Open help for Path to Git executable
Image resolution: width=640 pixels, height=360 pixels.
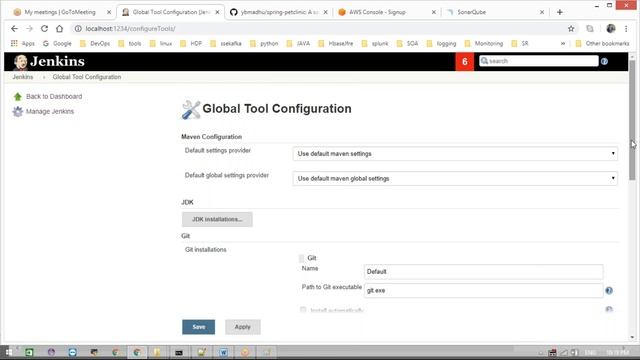tap(609, 291)
